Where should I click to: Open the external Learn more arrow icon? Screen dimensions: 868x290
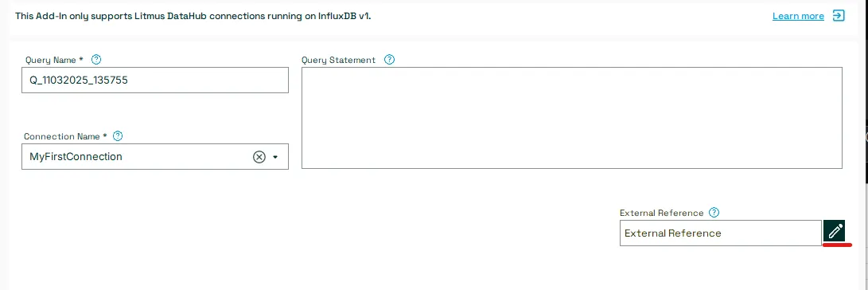coord(839,15)
